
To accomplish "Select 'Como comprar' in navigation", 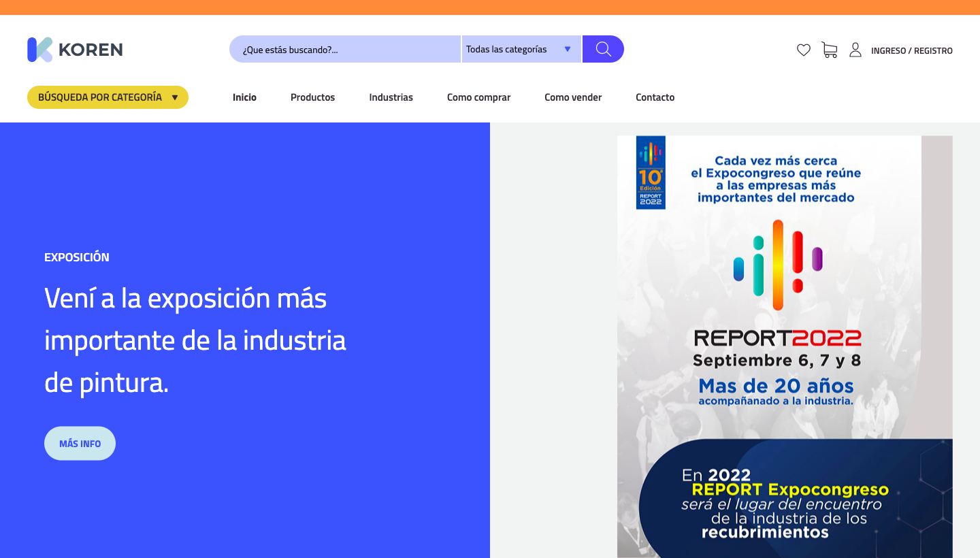I will point(478,97).
